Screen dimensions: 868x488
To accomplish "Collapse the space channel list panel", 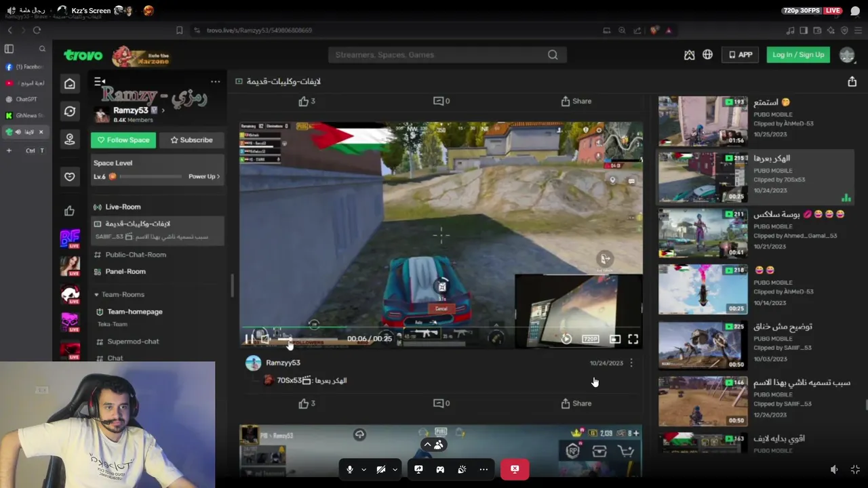I will click(x=99, y=81).
